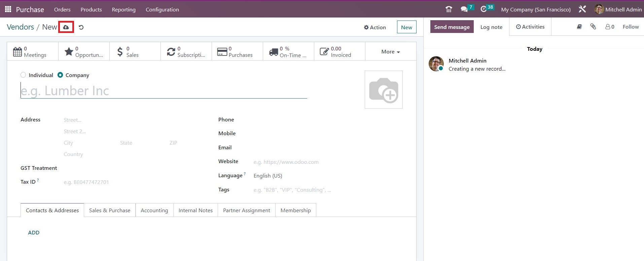The width and height of the screenshot is (644, 261).
Task: Select the Company radio button
Action: [x=60, y=75]
